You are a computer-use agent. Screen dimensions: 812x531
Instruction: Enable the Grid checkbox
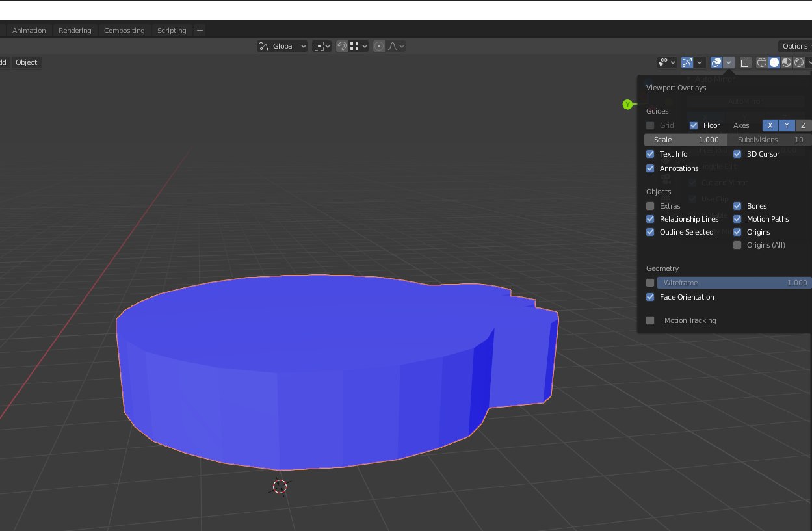click(650, 125)
